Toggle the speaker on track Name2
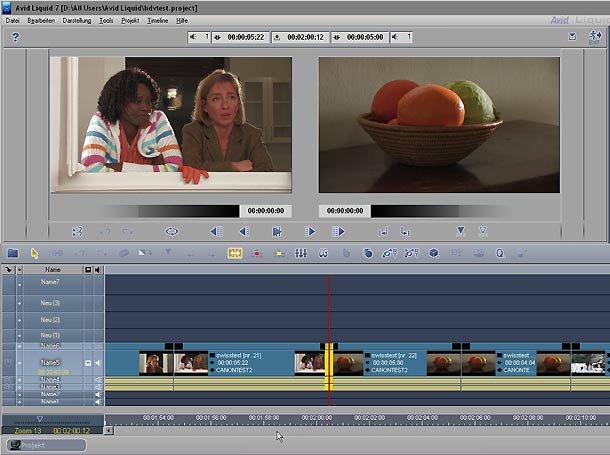Screen dimensions: 610x455 pyautogui.click(x=98, y=395)
